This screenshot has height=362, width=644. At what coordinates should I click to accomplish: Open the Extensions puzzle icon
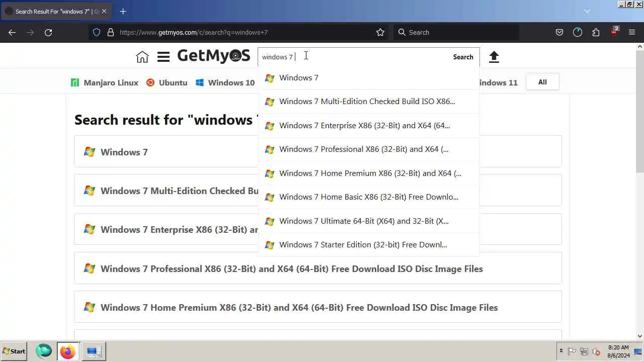click(x=596, y=32)
